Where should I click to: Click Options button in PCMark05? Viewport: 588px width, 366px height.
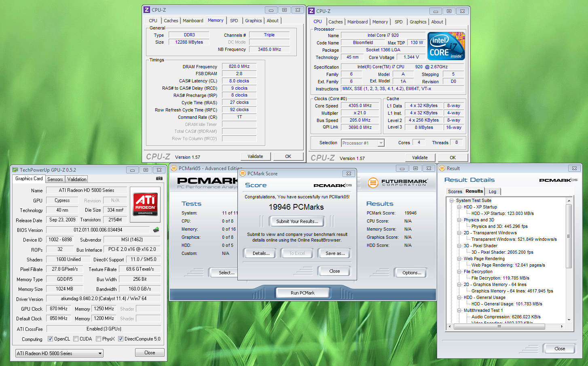point(412,273)
